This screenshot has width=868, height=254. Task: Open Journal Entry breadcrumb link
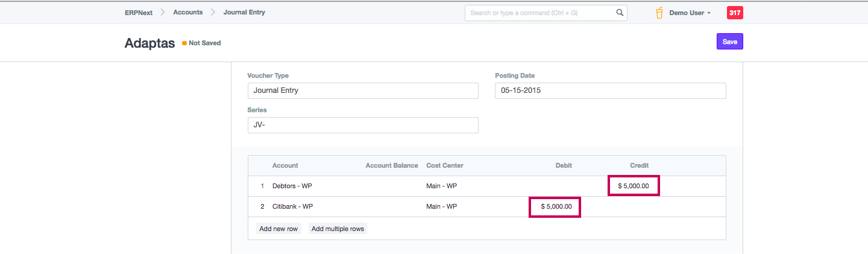click(244, 13)
